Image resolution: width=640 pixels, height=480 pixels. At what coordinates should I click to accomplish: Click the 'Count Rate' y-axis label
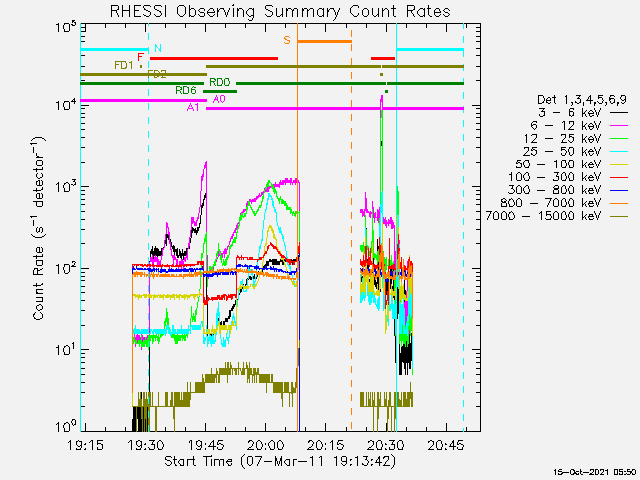(38, 229)
